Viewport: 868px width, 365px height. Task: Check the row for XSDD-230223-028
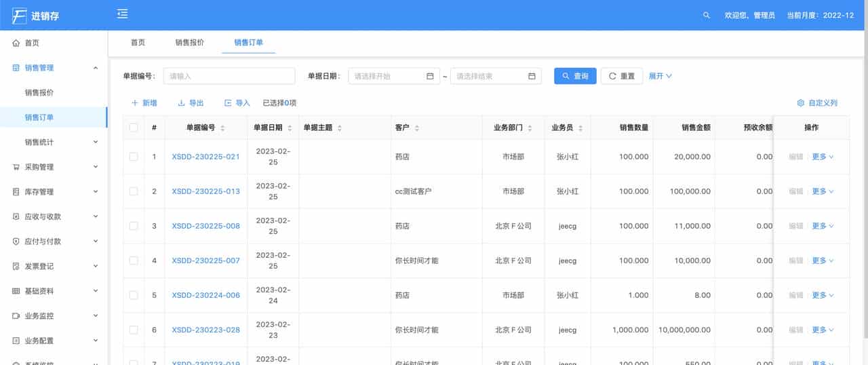[x=134, y=330]
